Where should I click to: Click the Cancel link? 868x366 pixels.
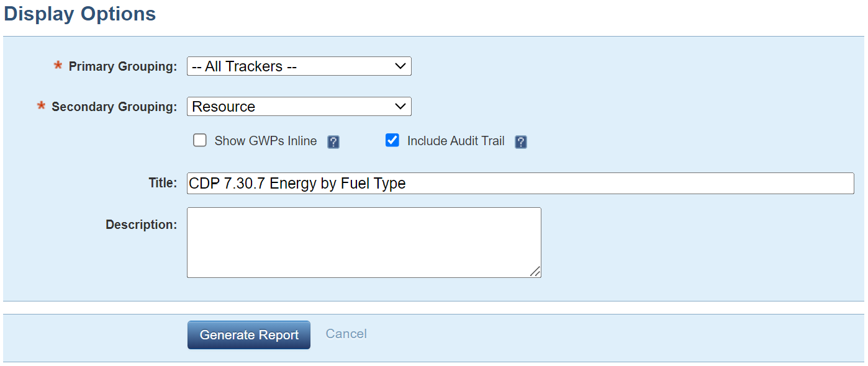click(346, 334)
